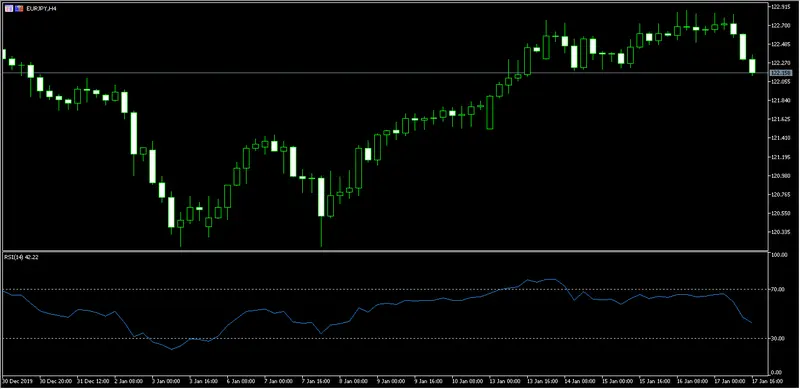The image size is (800, 389).
Task: Click the 122.270 price scale label
Action: coord(780,63)
